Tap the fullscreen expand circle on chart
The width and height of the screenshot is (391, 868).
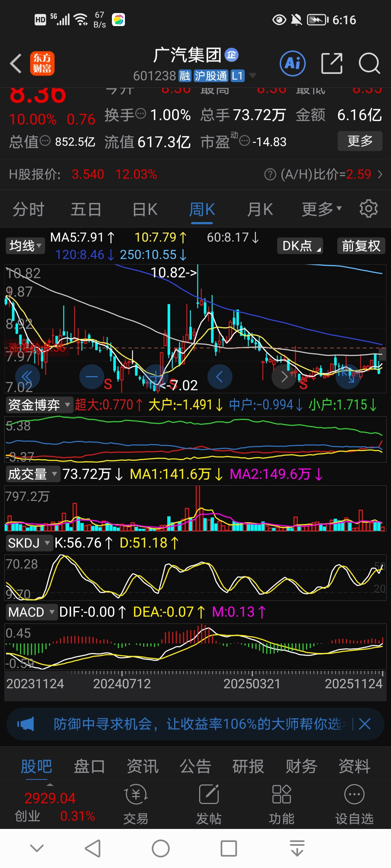348,377
